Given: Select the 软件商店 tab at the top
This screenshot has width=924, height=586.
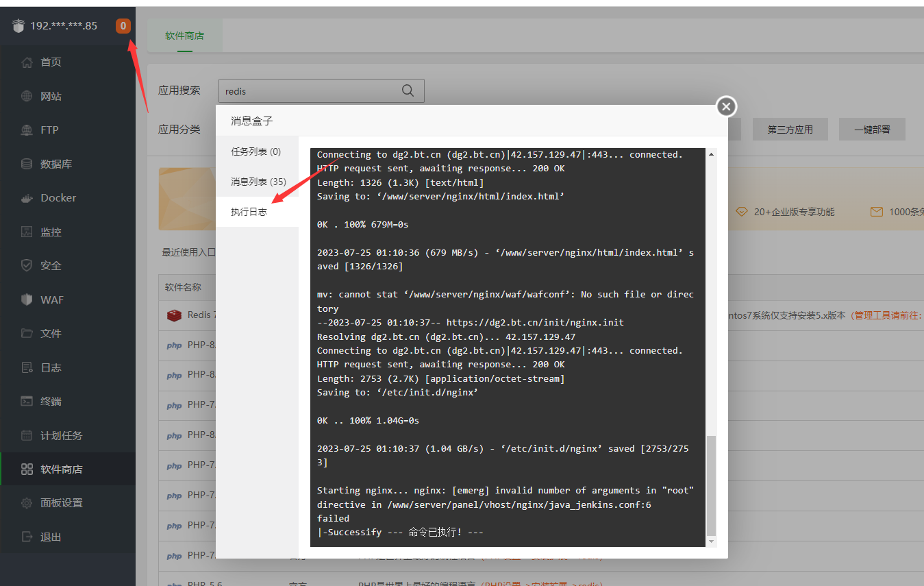Looking at the screenshot, I should (x=185, y=36).
